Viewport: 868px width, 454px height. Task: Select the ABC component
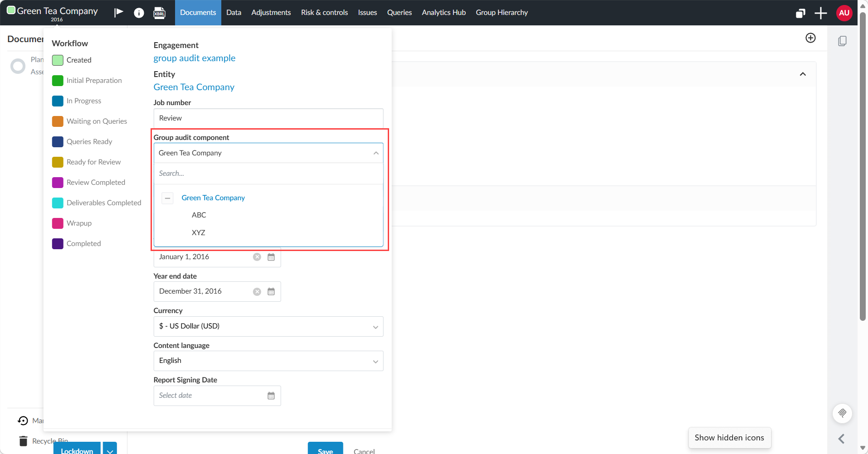[x=199, y=215]
